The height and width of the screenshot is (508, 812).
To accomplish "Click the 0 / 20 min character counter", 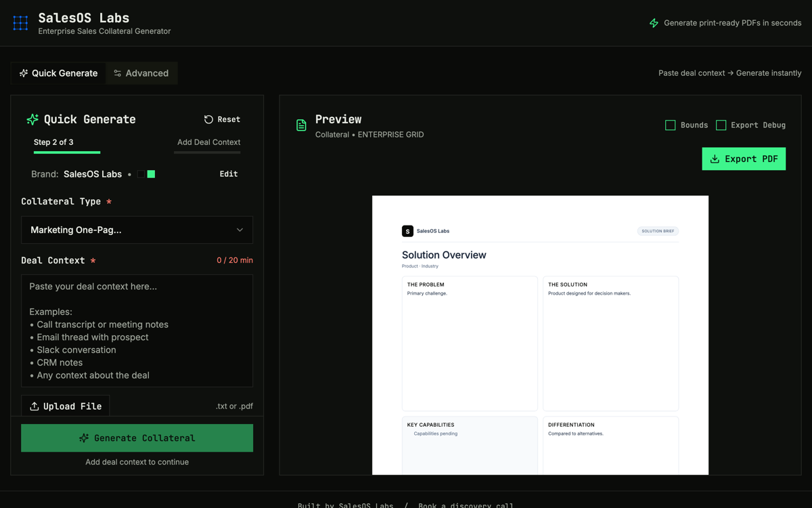I will (235, 260).
